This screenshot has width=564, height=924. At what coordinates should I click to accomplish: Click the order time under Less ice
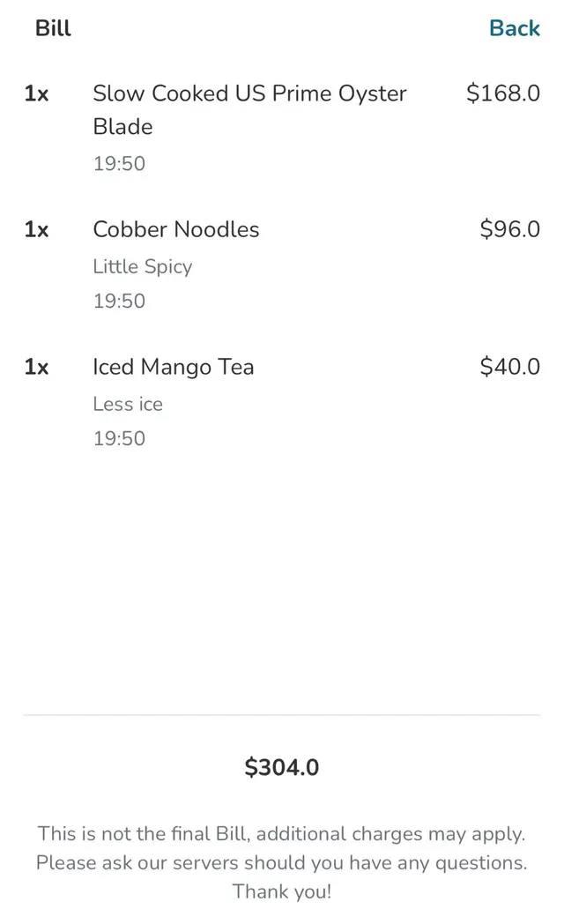click(x=119, y=439)
